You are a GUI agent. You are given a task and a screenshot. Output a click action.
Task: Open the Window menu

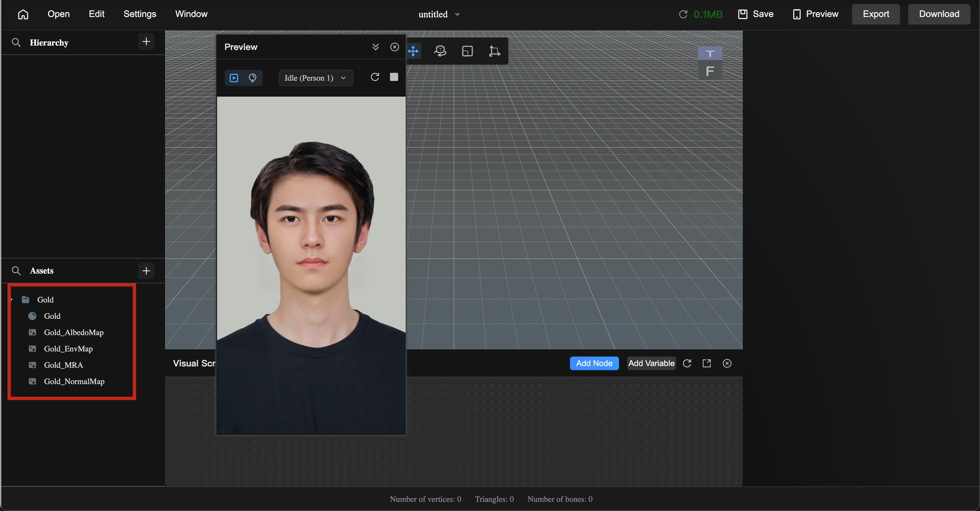(x=191, y=14)
